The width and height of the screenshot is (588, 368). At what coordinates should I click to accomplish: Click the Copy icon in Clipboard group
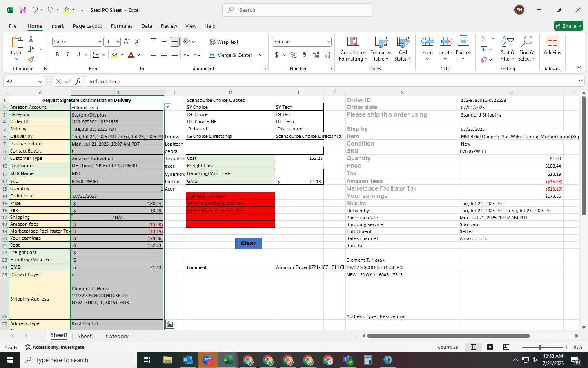point(31,49)
